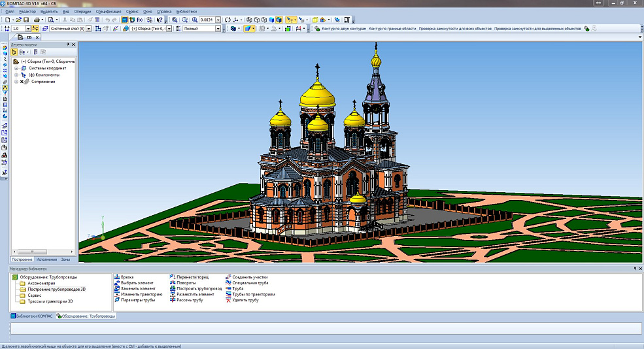Run the Удалить трубу command

pos(245,300)
